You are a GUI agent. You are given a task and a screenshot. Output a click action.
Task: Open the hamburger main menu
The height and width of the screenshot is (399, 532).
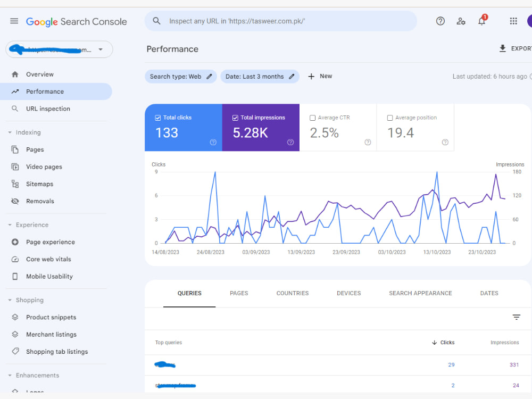pos(14,21)
